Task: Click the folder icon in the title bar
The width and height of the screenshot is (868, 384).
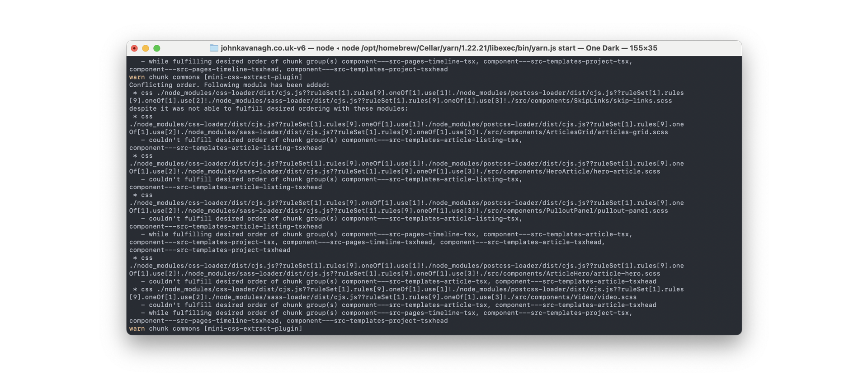Action: 214,48
